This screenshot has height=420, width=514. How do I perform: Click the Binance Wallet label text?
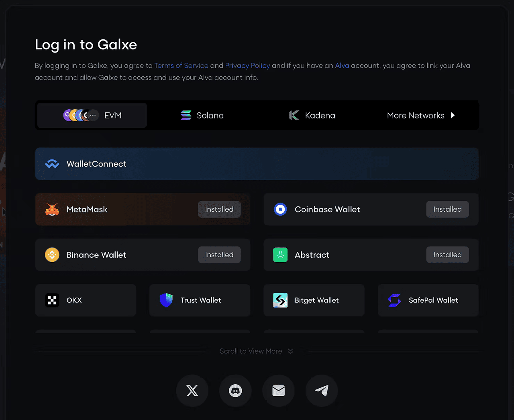(x=96, y=255)
